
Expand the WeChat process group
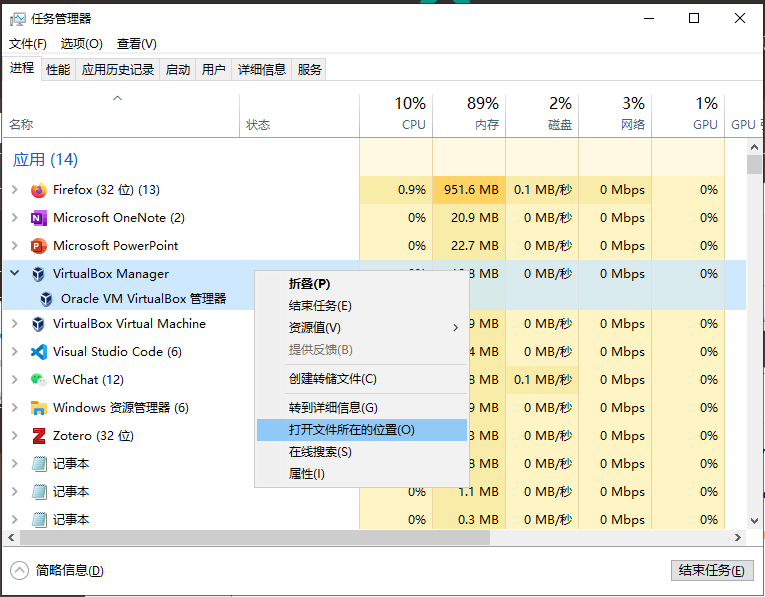15,379
